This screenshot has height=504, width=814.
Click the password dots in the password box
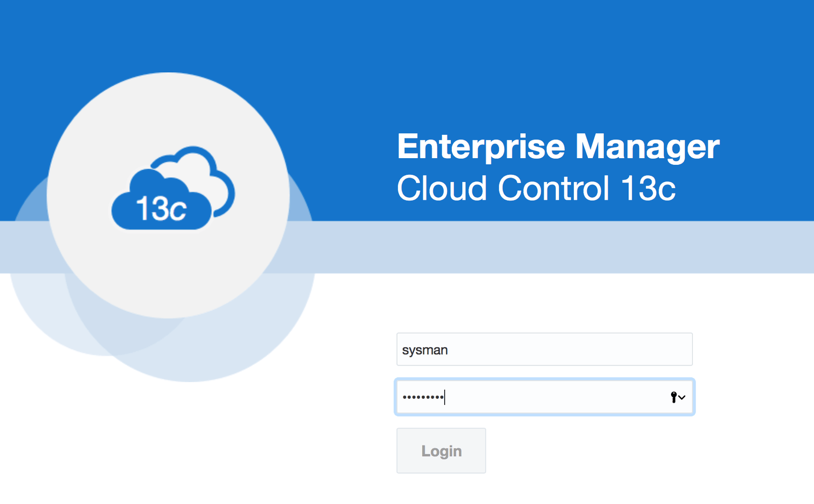coord(423,397)
